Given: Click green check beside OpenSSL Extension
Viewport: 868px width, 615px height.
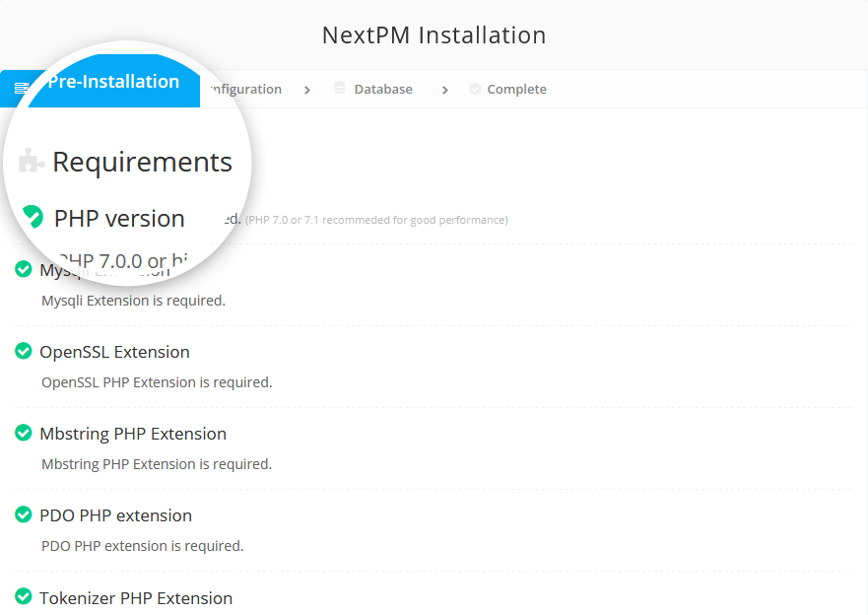Looking at the screenshot, I should point(24,351).
